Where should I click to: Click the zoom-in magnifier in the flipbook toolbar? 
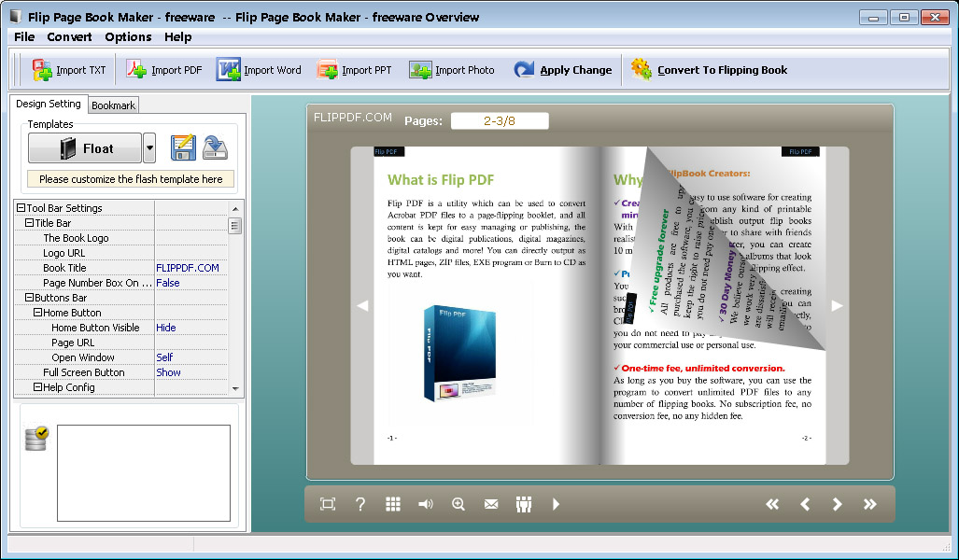click(x=458, y=503)
